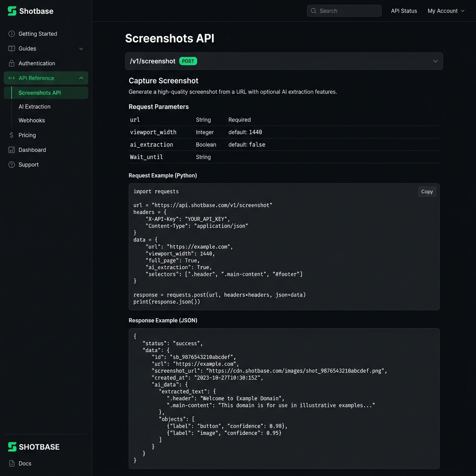The image size is (476, 476).
Task: Collapse the /v1/screenshot endpoint chevron
Action: coord(435,61)
